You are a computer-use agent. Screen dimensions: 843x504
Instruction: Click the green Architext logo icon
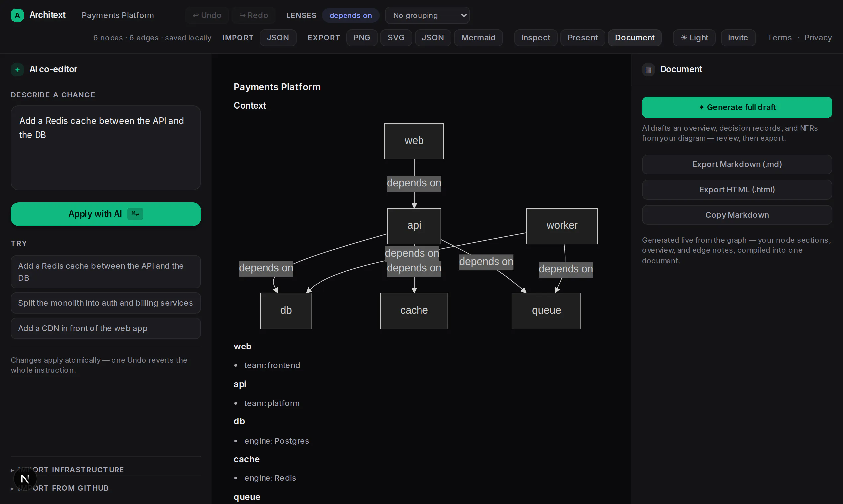(17, 15)
